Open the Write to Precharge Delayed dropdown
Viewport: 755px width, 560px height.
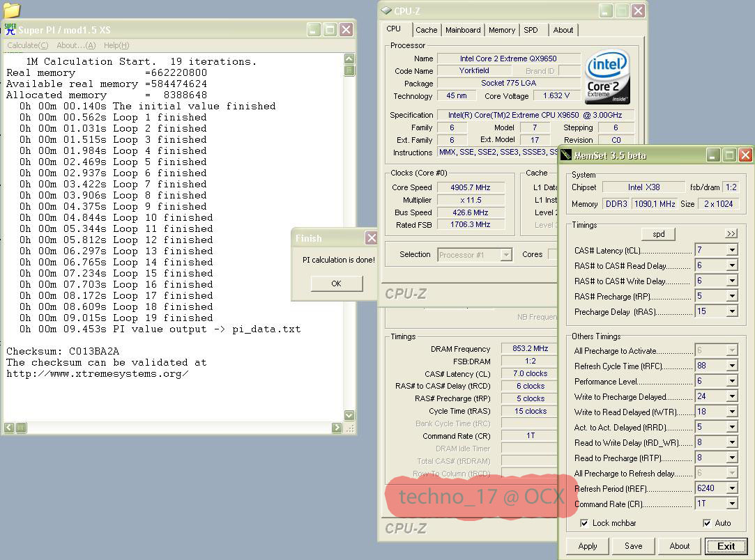click(x=732, y=397)
